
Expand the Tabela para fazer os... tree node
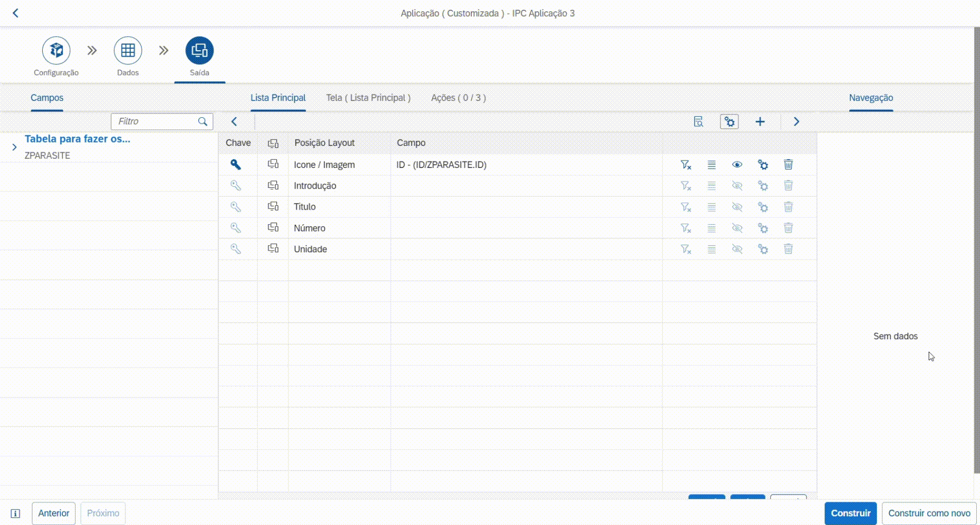click(15, 147)
